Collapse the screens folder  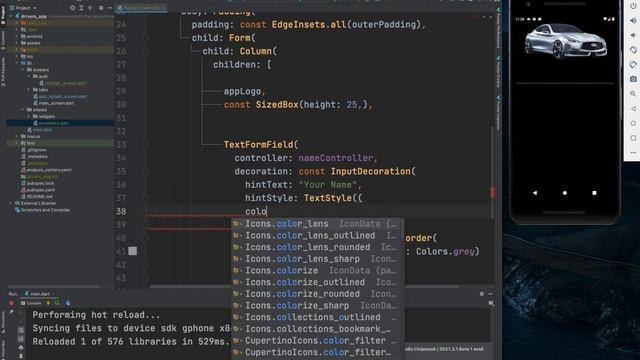[x=22, y=70]
